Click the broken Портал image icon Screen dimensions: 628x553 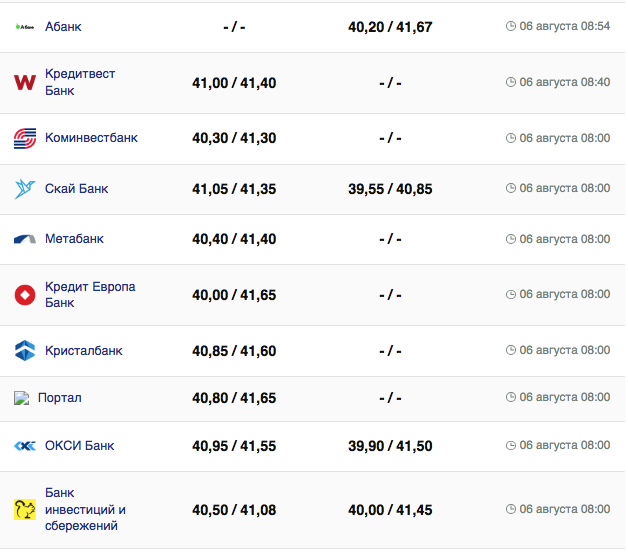22,398
